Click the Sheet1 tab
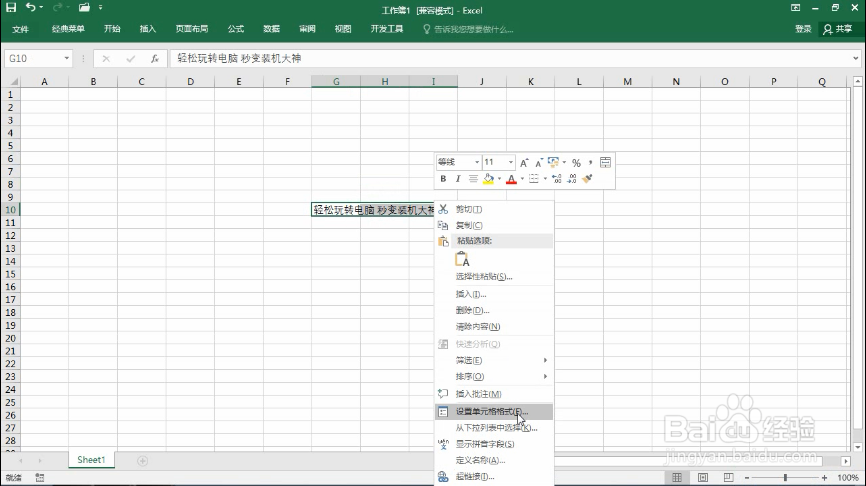Image resolution: width=866 pixels, height=486 pixels. pos(91,460)
